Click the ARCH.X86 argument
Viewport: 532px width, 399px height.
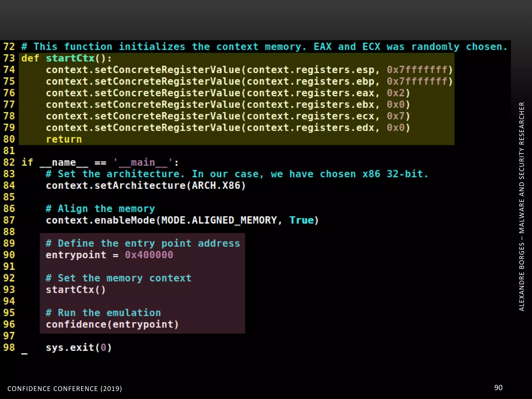(x=216, y=186)
